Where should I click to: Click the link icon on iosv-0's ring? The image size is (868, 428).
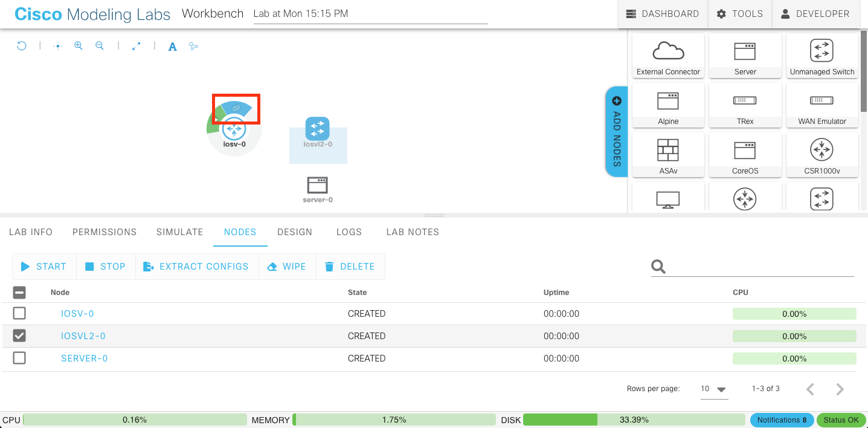pyautogui.click(x=236, y=108)
